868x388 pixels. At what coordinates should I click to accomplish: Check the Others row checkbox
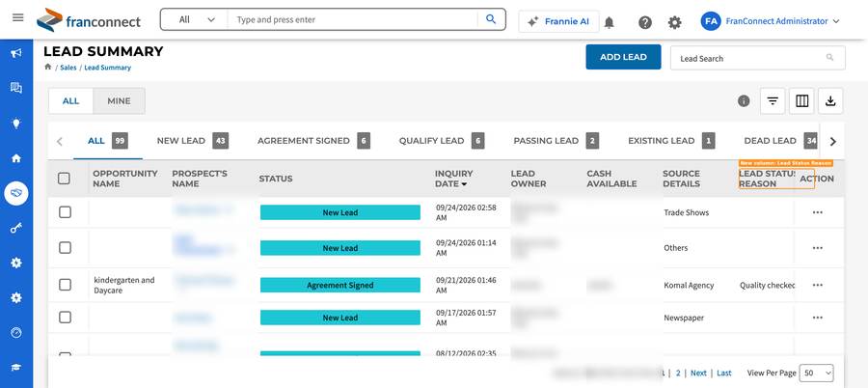(66, 248)
